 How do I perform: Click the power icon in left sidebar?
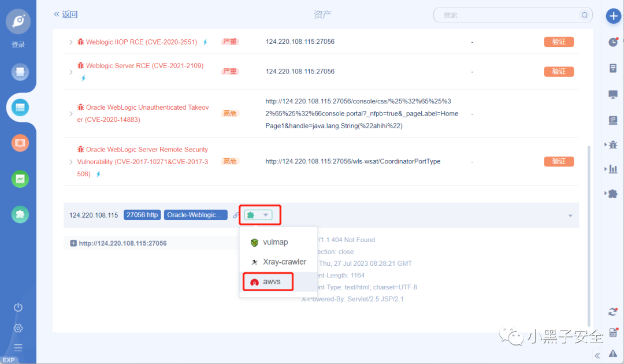point(18,307)
